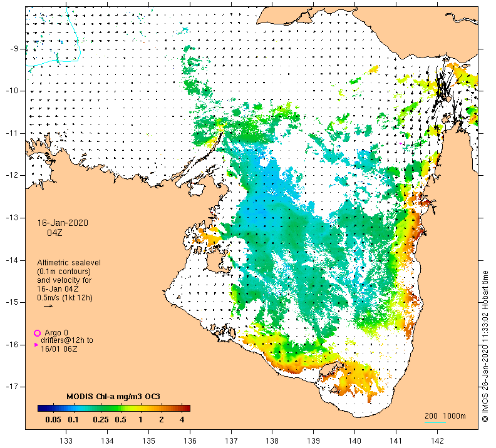Click the 0.5m/s velocity scale arrow
This screenshot has height=448, width=496.
(48, 306)
